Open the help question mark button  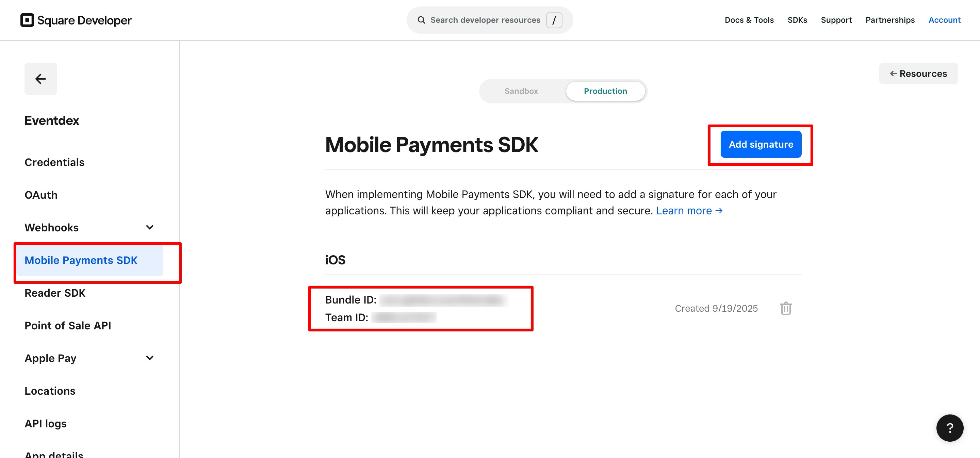coord(950,428)
